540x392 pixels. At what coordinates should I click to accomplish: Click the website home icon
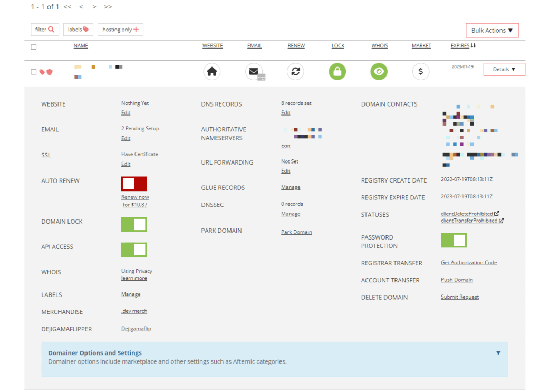click(x=211, y=71)
